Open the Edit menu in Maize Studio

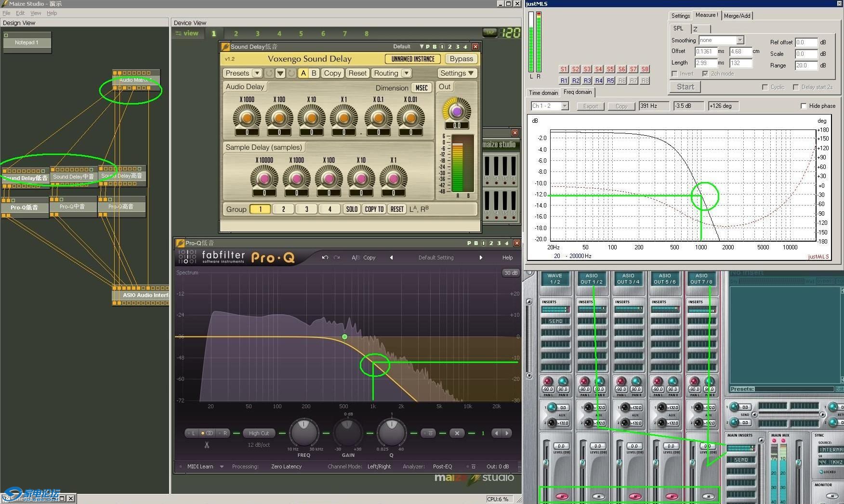coord(20,13)
